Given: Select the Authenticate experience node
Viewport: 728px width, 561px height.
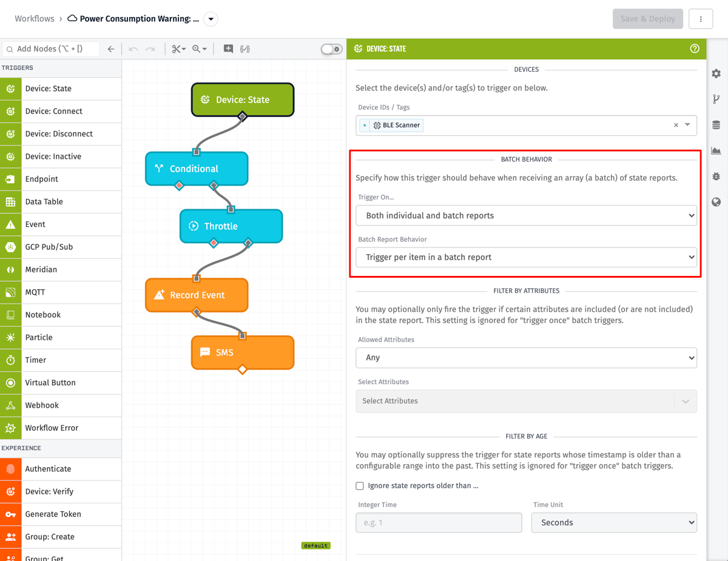Looking at the screenshot, I should 61,469.
